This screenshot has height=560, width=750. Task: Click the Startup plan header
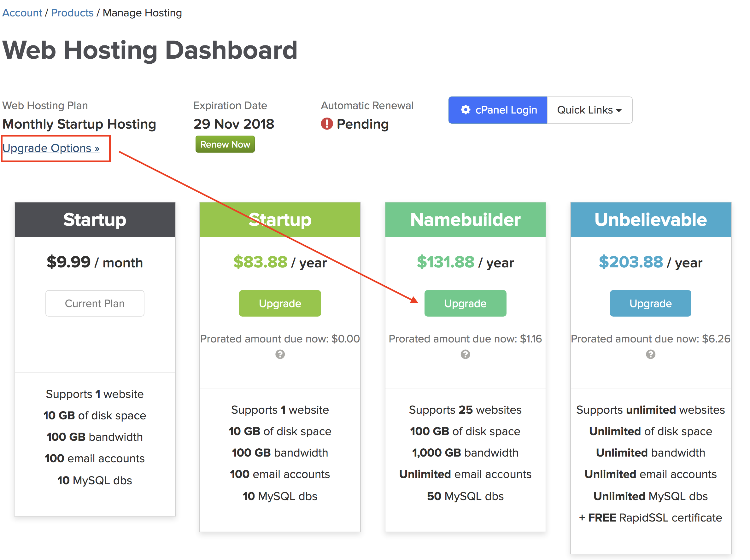click(280, 220)
